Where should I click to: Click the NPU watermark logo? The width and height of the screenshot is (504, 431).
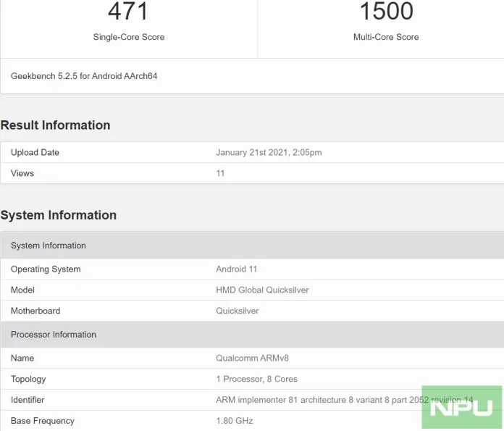(x=461, y=407)
